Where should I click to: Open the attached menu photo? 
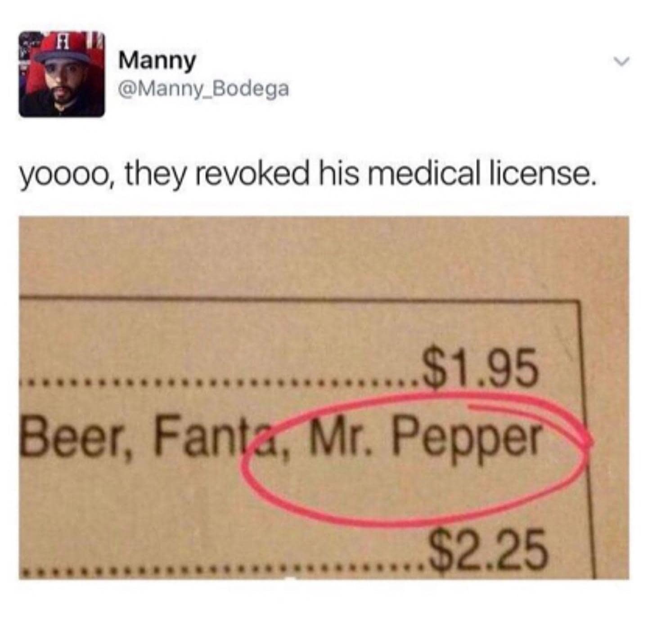[324, 398]
